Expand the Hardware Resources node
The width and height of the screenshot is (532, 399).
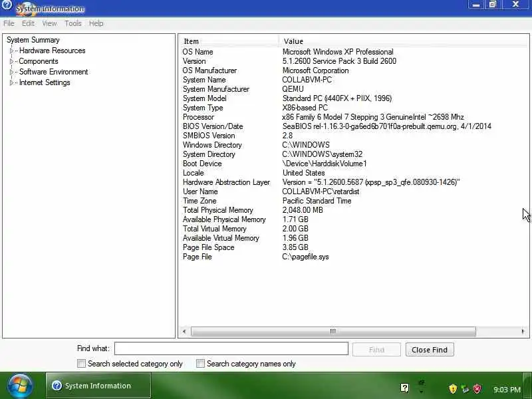point(11,51)
